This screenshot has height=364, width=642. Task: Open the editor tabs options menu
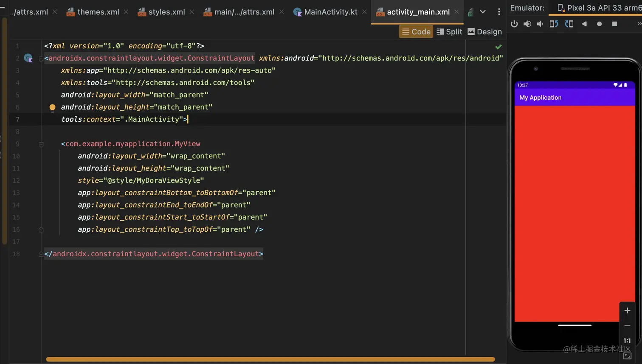click(x=499, y=12)
